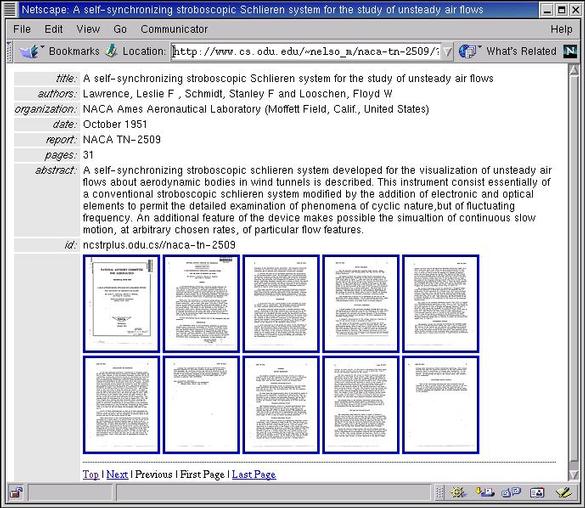
Task: Open the second page thumbnail in first row
Action: tap(201, 304)
